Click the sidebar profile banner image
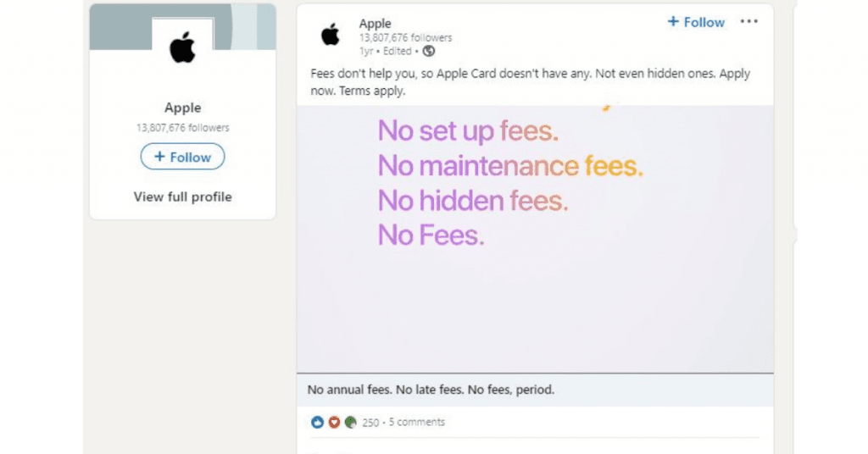This screenshot has height=454, width=868. point(183,26)
